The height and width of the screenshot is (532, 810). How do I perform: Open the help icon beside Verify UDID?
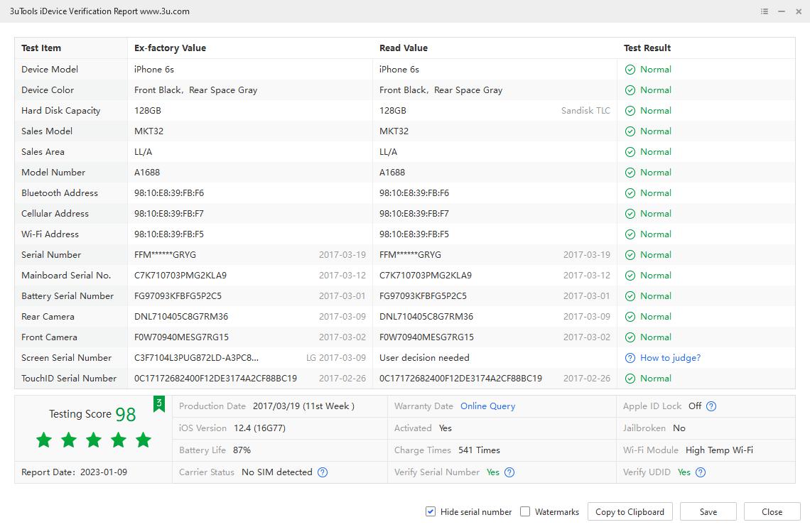(x=701, y=472)
